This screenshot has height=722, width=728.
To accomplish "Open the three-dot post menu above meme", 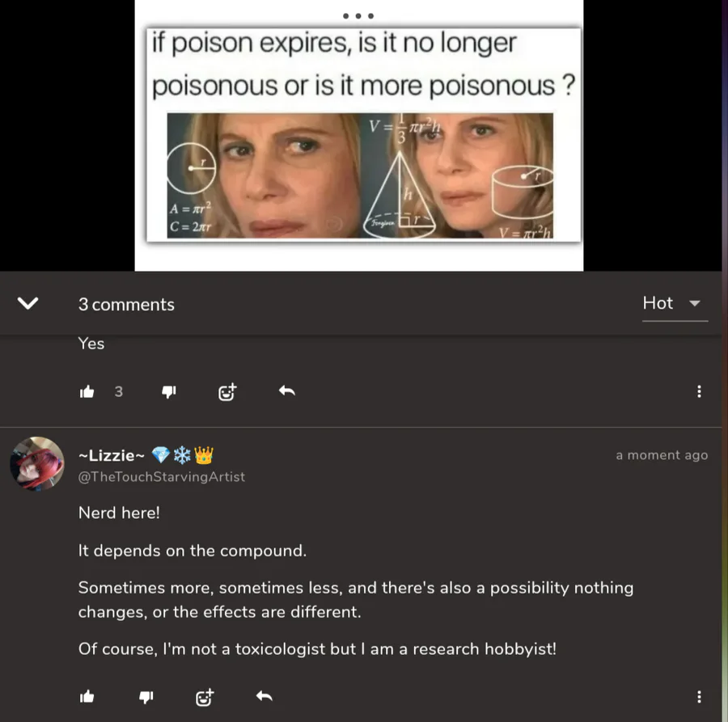I will 358,16.
